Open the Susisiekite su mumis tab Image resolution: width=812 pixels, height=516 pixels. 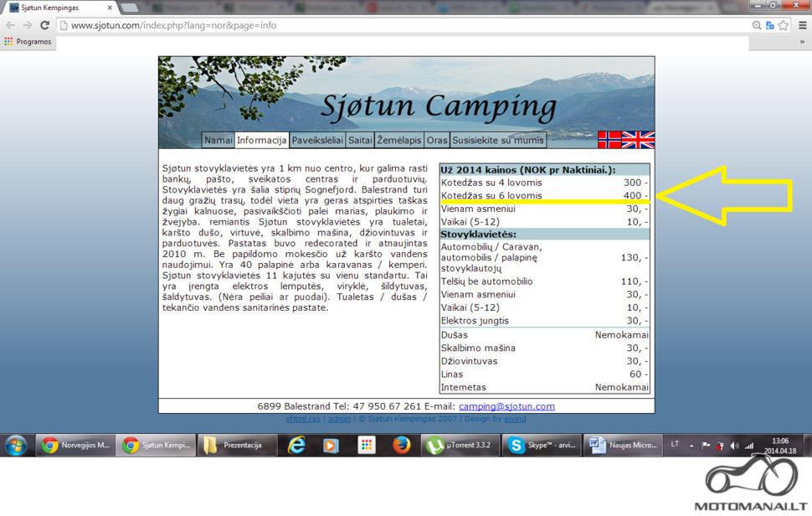pos(498,140)
